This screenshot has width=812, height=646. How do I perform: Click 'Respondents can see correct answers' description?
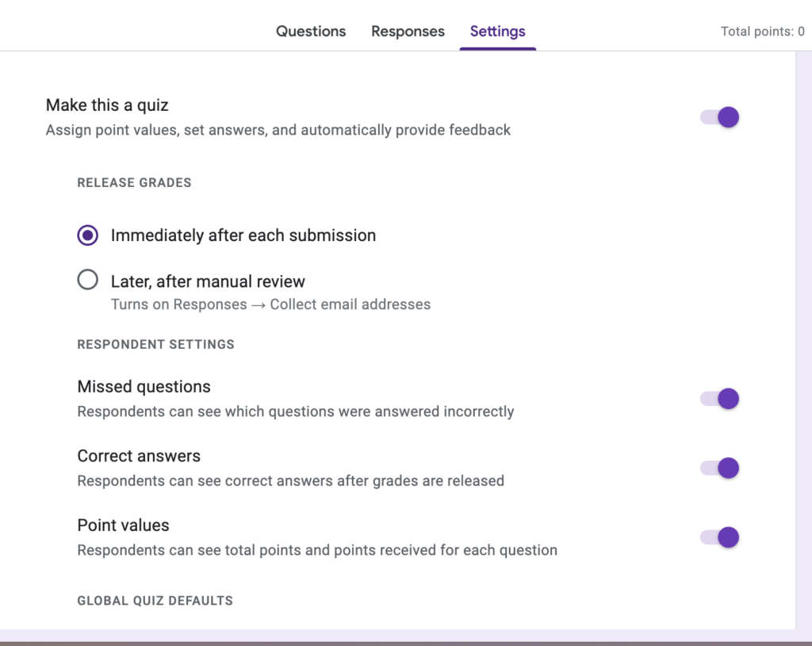click(x=290, y=481)
